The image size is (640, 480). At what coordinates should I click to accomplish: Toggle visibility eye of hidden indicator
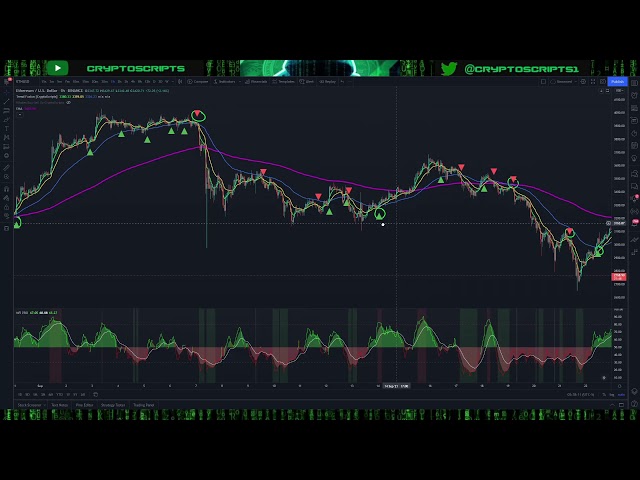tap(69, 102)
